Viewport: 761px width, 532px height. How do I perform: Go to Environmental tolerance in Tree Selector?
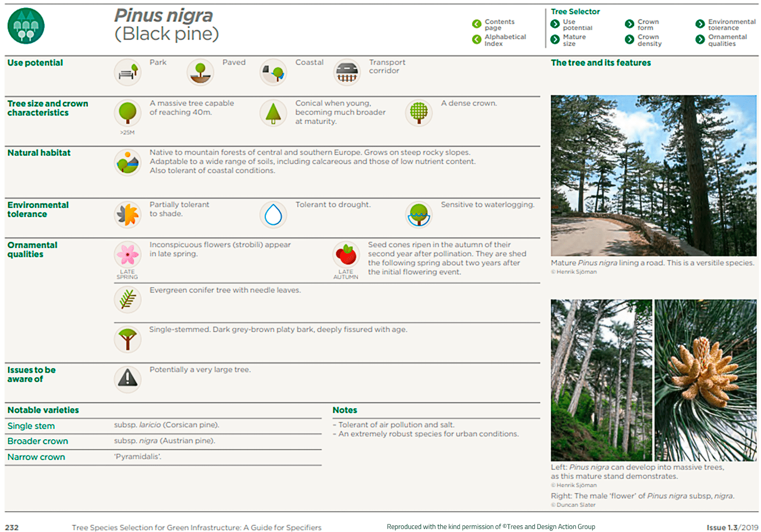pyautogui.click(x=732, y=24)
